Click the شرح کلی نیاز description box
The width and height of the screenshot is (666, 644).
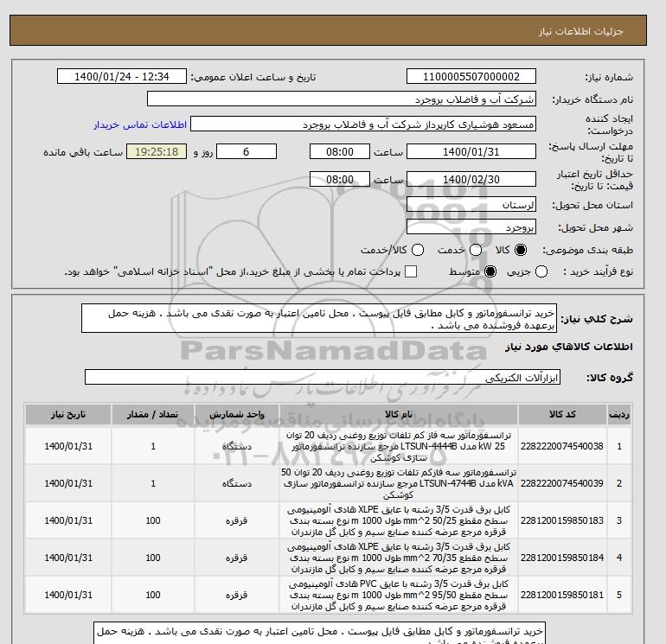click(319, 318)
